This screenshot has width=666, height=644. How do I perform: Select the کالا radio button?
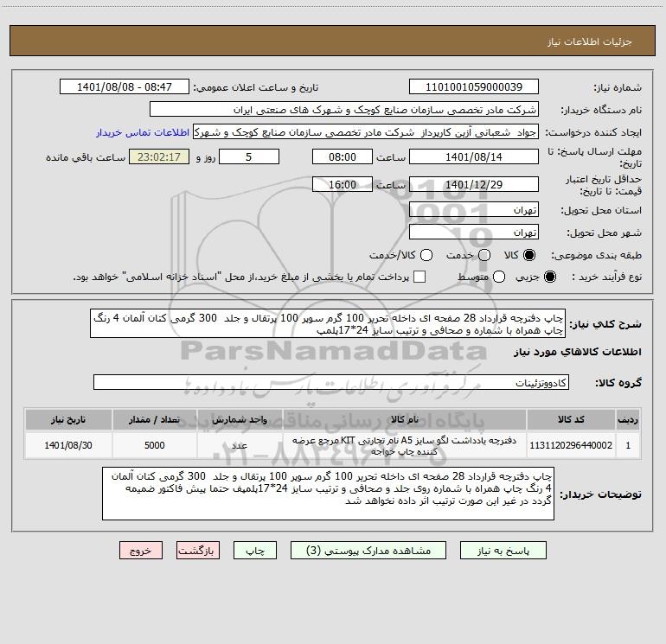(x=529, y=255)
